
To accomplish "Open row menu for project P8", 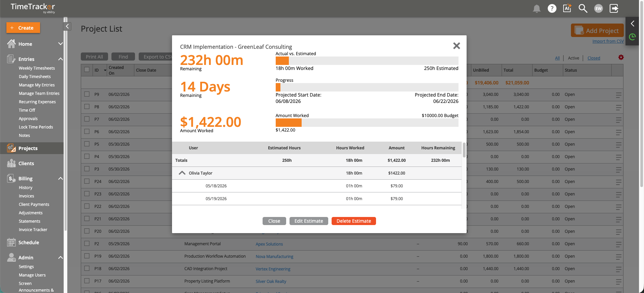I will tap(618, 108).
